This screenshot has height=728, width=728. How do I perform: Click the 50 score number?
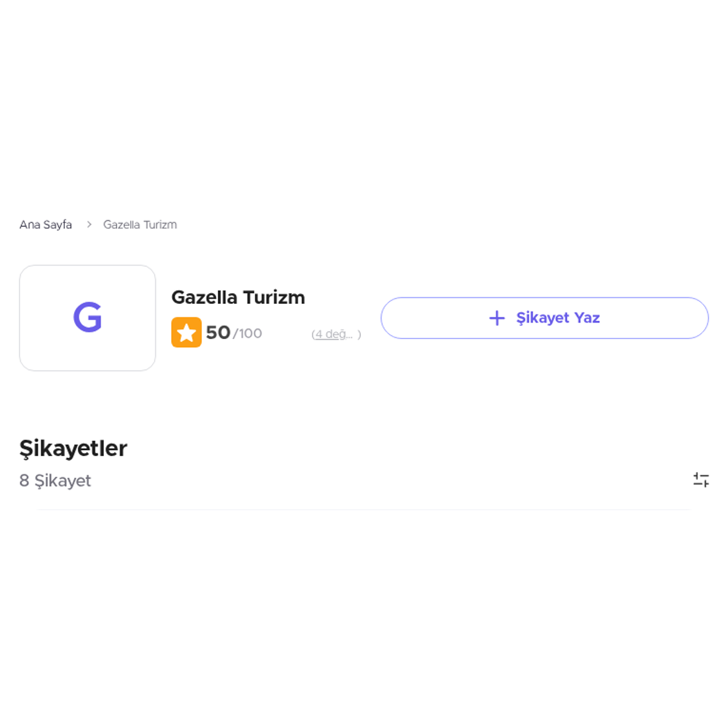tap(218, 332)
